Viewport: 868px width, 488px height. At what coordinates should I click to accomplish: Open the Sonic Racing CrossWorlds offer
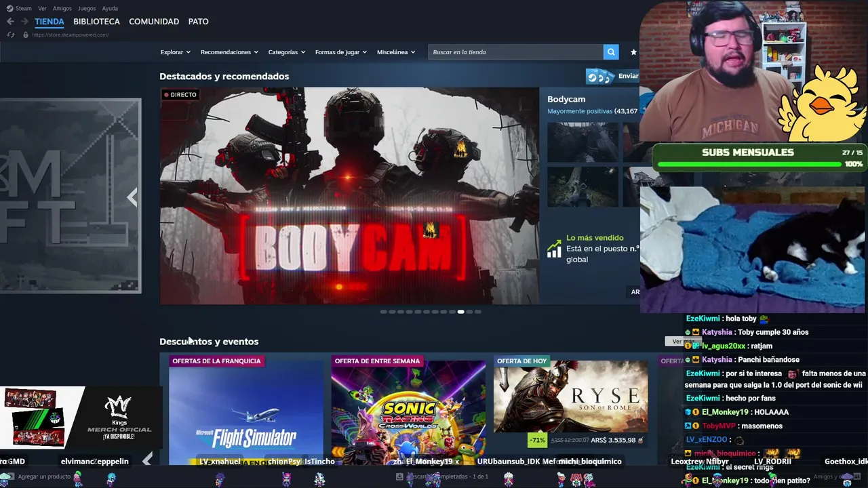click(408, 413)
